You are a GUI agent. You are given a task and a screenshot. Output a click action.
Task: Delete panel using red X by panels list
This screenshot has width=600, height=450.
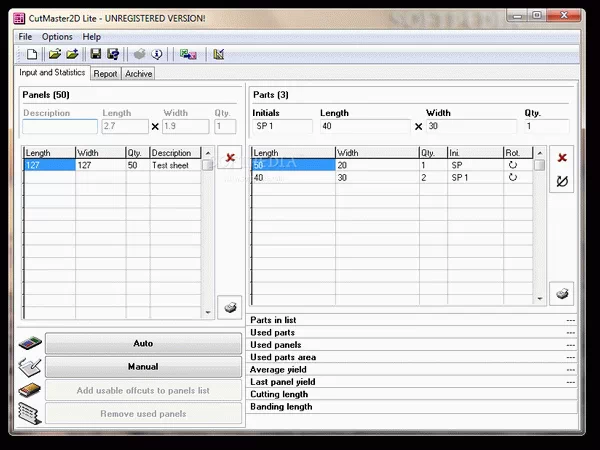230,157
